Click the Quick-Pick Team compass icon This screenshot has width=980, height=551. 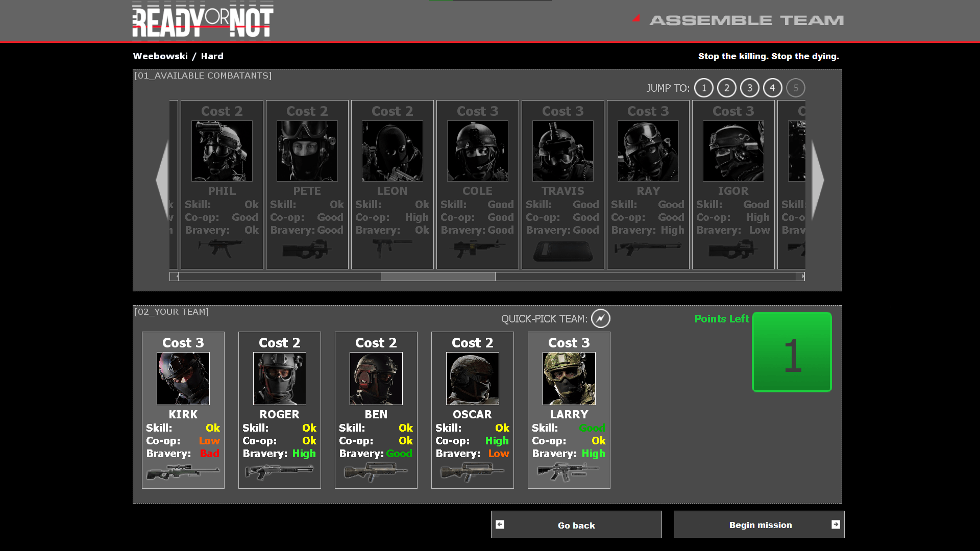[601, 318]
